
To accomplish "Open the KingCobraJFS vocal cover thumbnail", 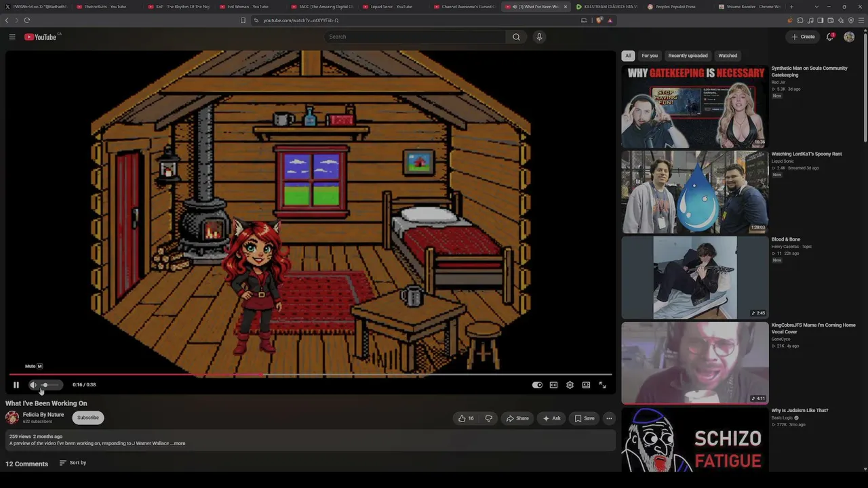I will tap(694, 363).
